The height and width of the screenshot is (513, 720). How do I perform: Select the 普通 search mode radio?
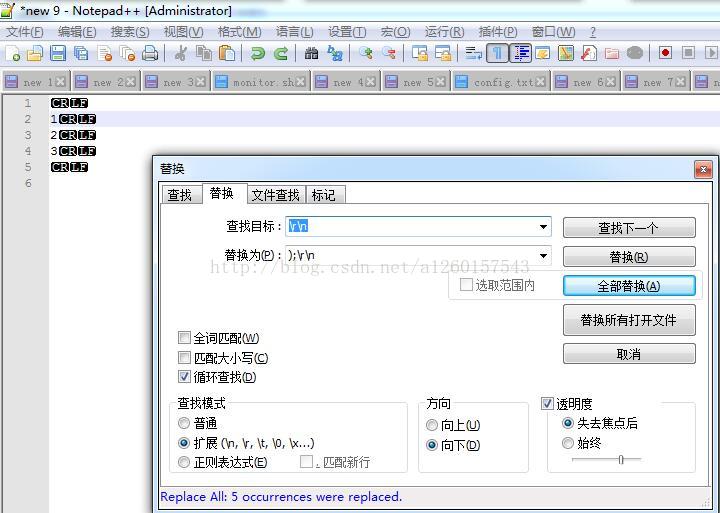pos(184,423)
